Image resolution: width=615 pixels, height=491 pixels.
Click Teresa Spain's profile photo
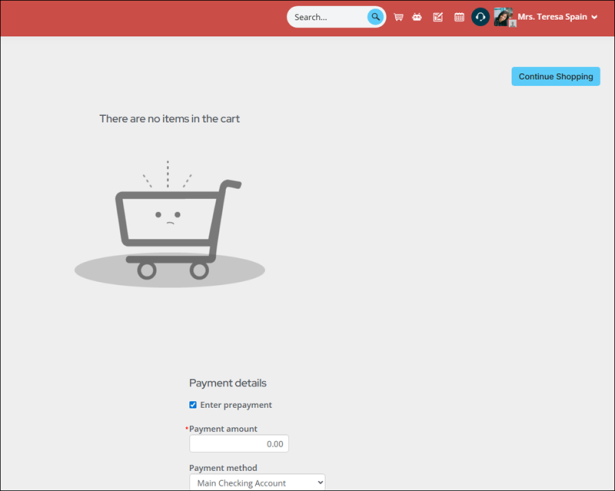pos(503,17)
